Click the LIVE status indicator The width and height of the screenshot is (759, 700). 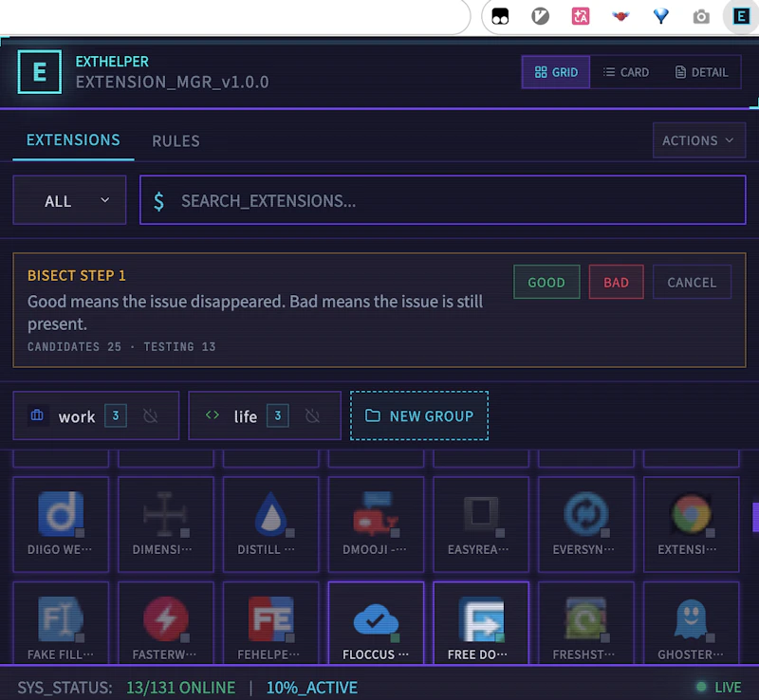coord(719,687)
